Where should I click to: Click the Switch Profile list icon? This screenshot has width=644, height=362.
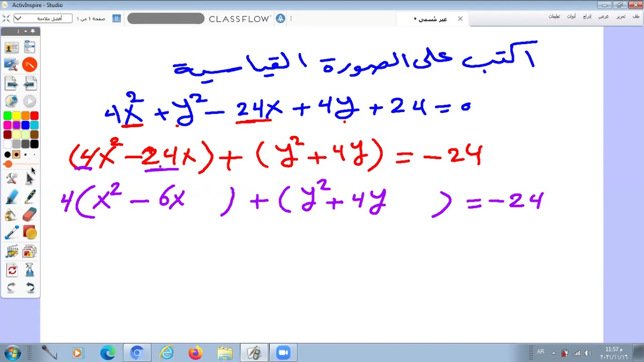[30, 47]
